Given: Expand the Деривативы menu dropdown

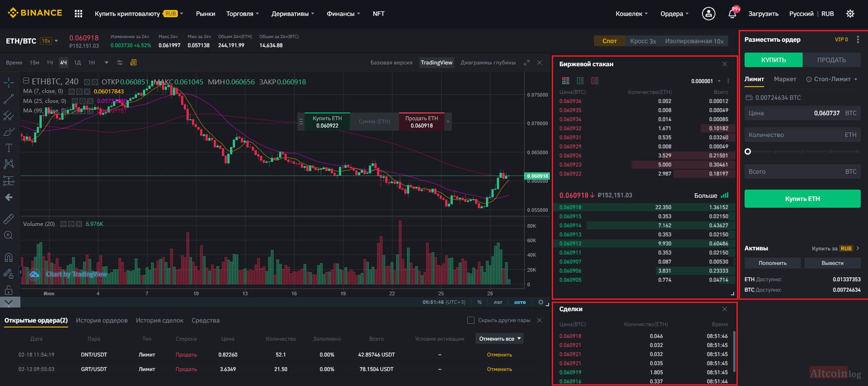Looking at the screenshot, I should (293, 14).
